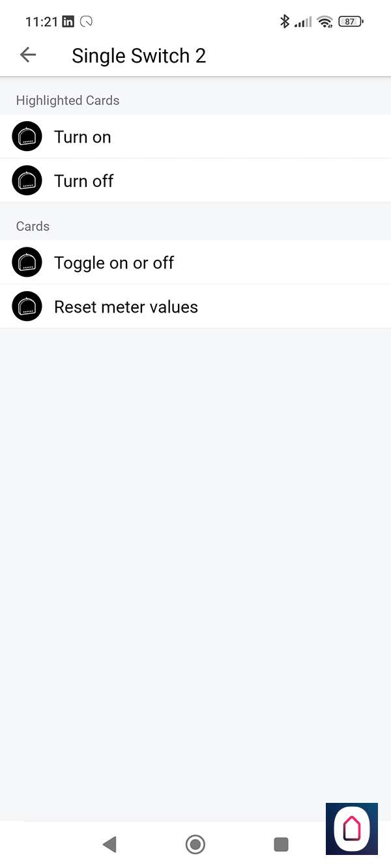Tap the device icon beside Turn on
391x868 pixels.
click(27, 137)
